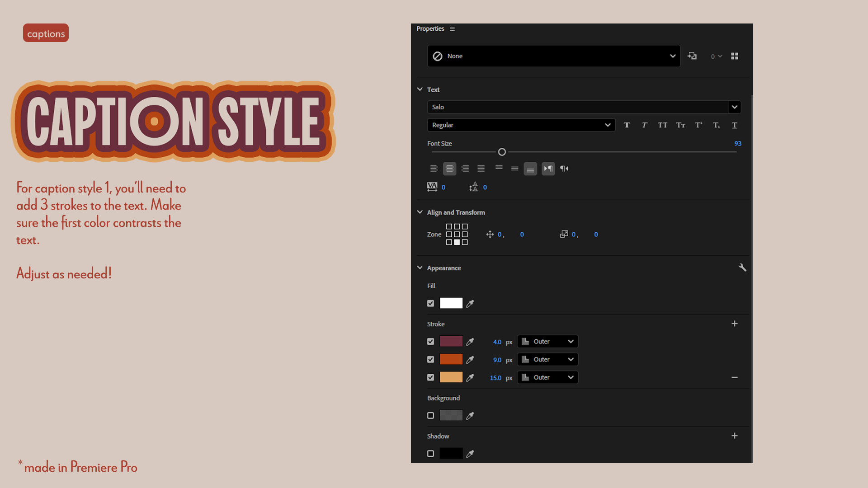Image resolution: width=868 pixels, height=488 pixels.
Task: Pick fill color with the eyedropper
Action: [x=470, y=304]
